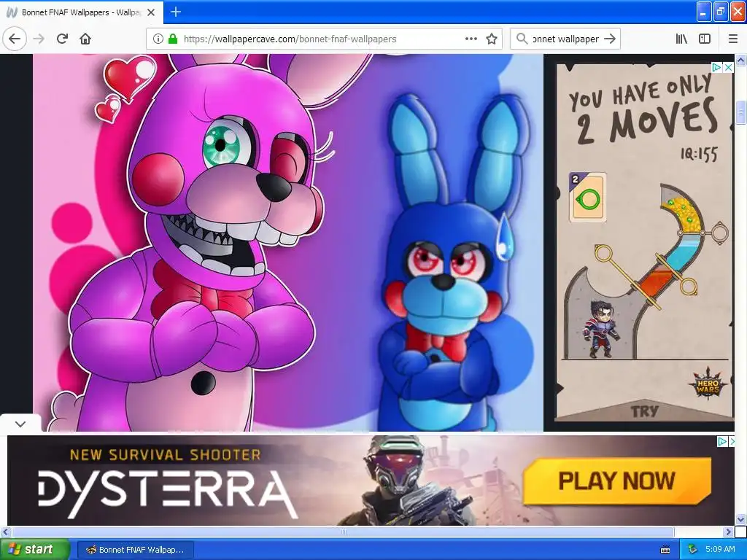Click the vertical scrollbar up arrow
Image resolution: width=747 pixels, height=560 pixels.
click(740, 60)
